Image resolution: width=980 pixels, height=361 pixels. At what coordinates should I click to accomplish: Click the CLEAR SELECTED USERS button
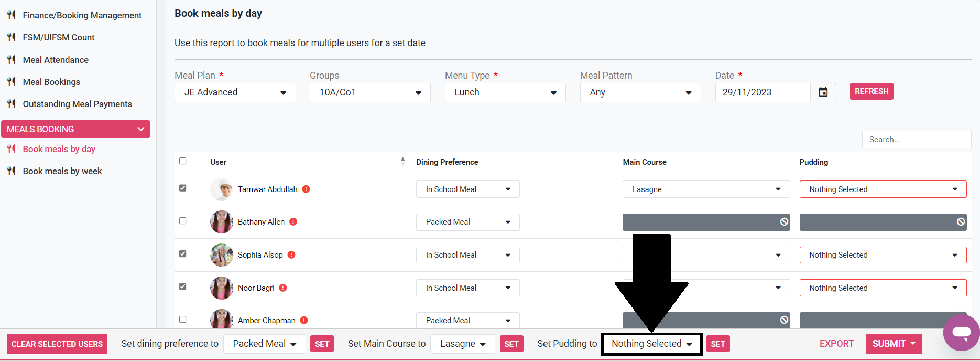57,344
